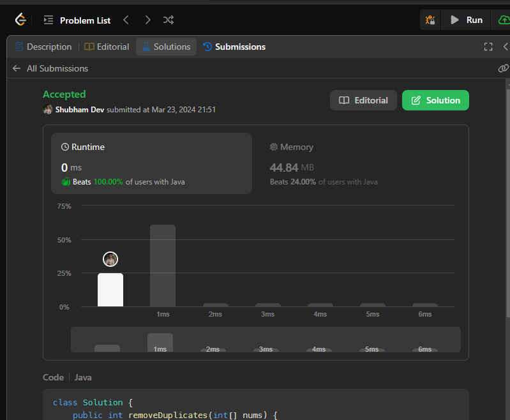Go to the next problem arrow
The image size is (510, 420).
coord(147,20)
